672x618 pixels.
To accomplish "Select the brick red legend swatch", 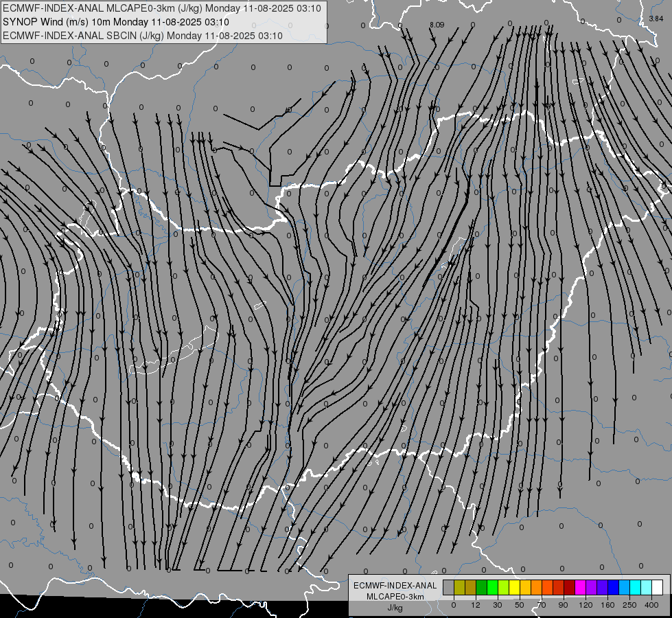I will pos(559,587).
